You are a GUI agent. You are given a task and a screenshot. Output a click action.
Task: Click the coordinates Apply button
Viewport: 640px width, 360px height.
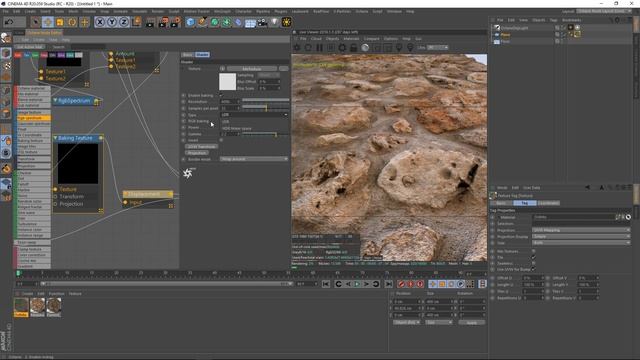click(x=471, y=322)
